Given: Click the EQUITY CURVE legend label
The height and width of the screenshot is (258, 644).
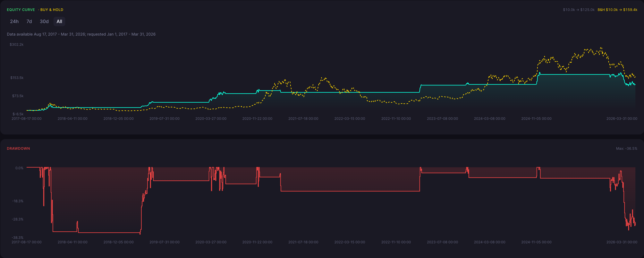Looking at the screenshot, I should [x=21, y=10].
